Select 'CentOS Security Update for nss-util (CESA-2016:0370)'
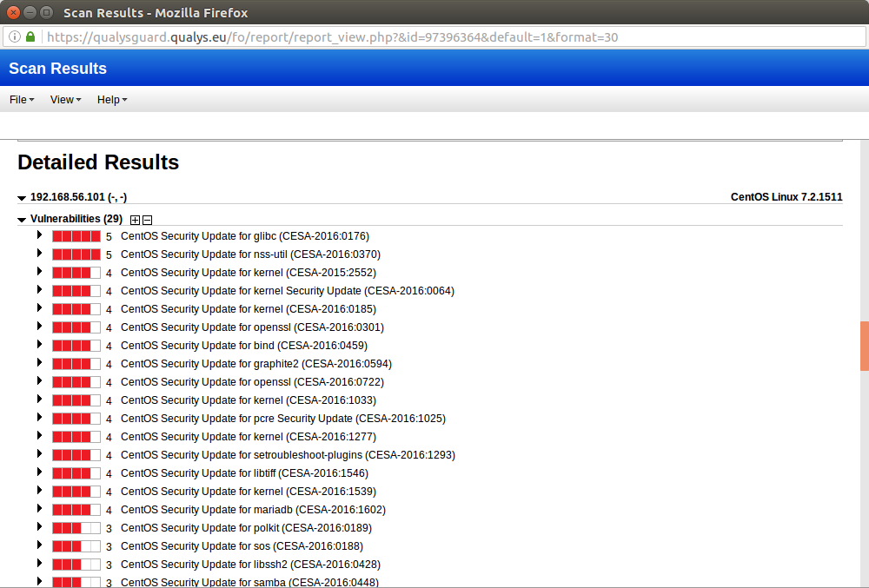 coord(250,254)
